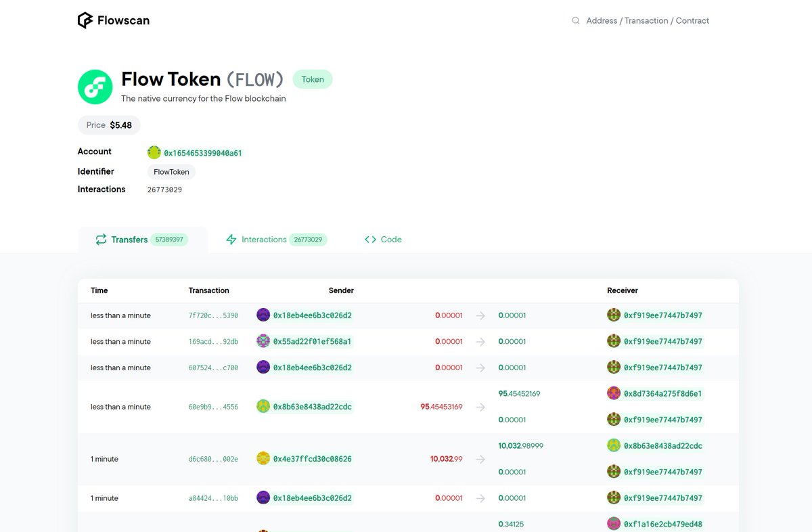Open transaction 169acd...92db

pyautogui.click(x=213, y=342)
